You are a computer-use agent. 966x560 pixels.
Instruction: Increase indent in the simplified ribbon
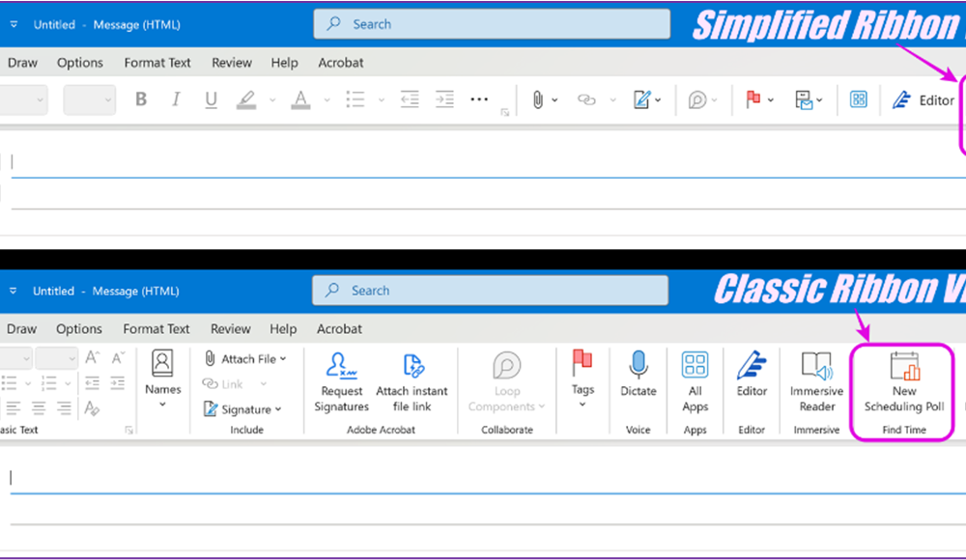point(444,99)
